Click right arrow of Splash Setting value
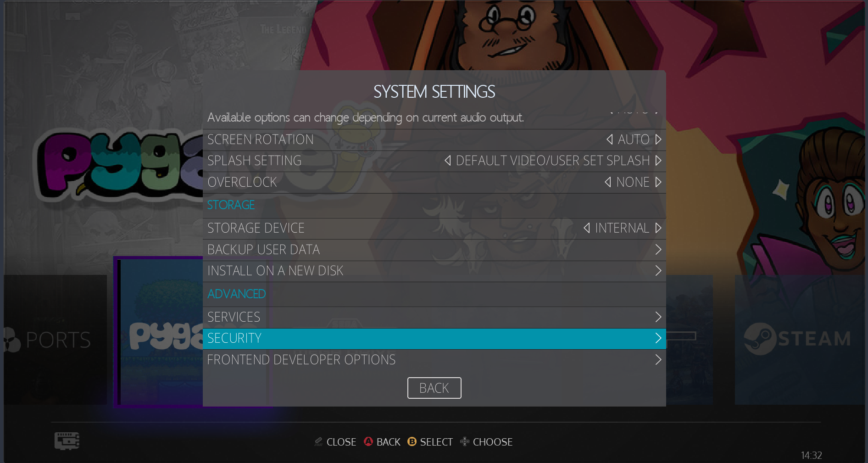 click(x=658, y=161)
